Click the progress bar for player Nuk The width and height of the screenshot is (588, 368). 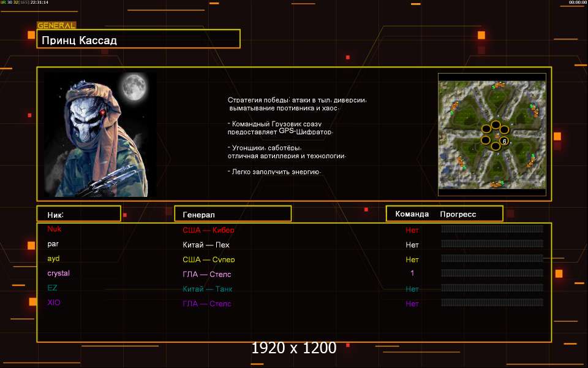tap(492, 229)
